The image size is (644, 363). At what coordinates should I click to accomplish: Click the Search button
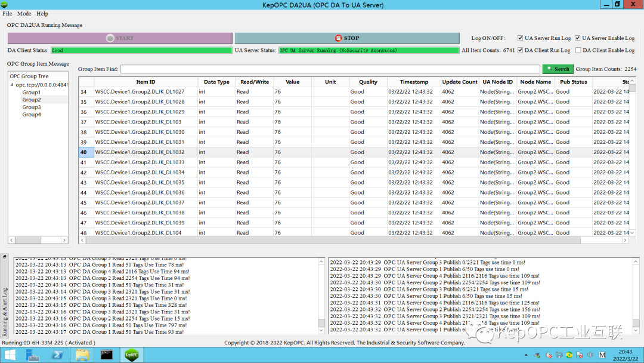click(x=558, y=69)
